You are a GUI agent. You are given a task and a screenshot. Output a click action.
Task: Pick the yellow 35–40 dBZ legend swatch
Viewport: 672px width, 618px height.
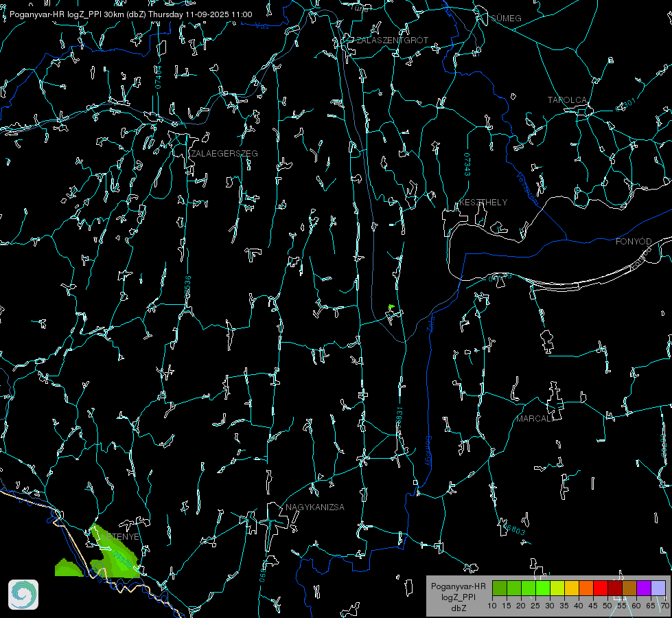(x=571, y=588)
